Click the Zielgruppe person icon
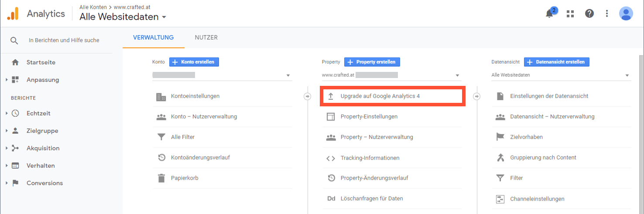 15,131
